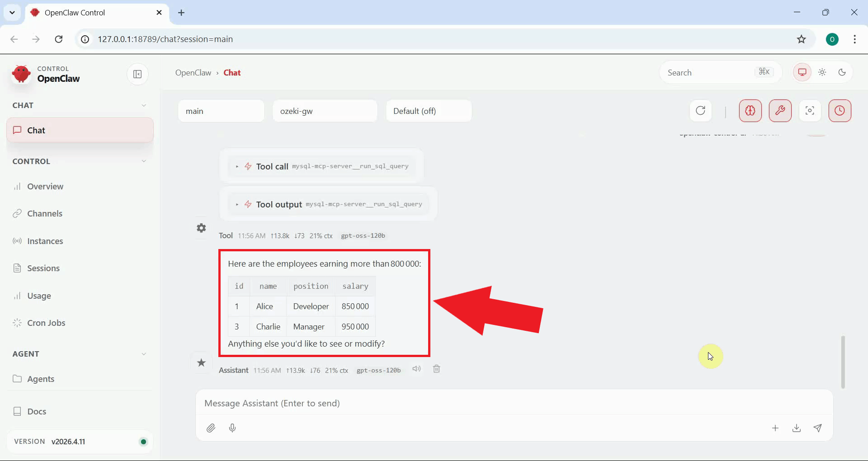868x461 pixels.
Task: Go back in browser
Action: click(14, 39)
